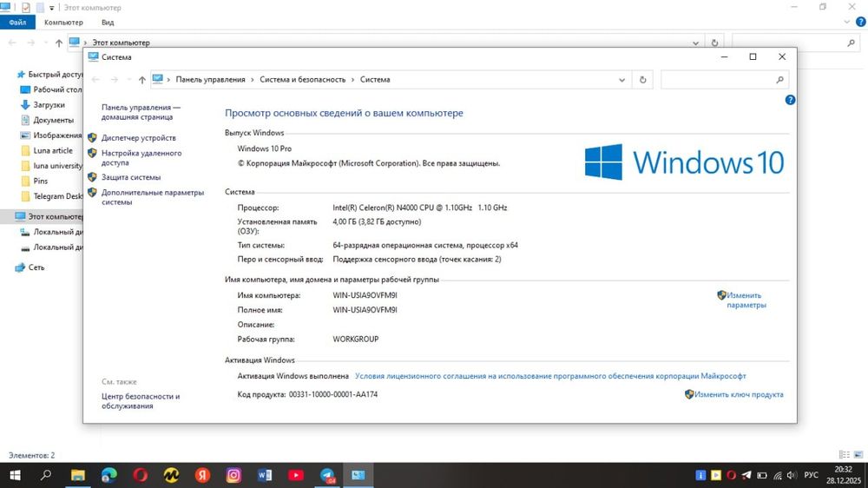Click Изменить параметры link
Viewport: 868px width, 488px height.
coord(746,300)
